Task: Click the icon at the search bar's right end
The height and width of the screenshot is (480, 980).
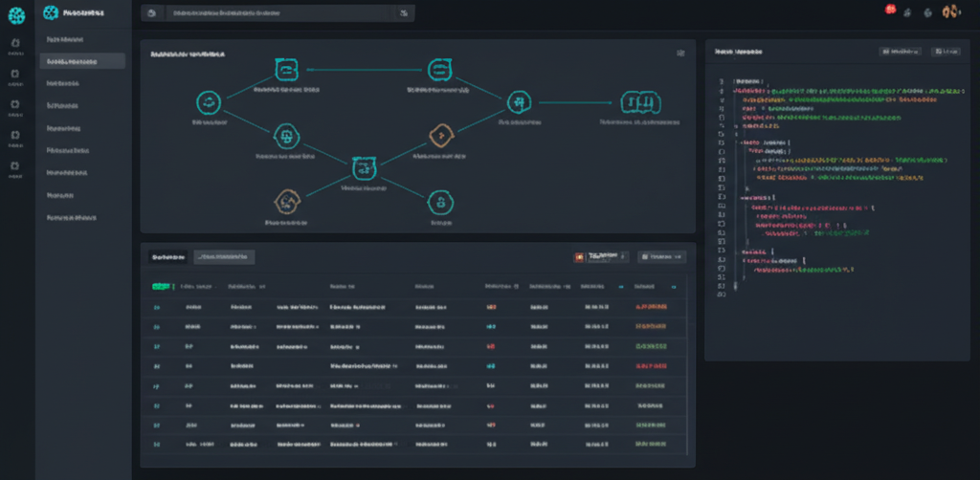Action: coord(404,13)
